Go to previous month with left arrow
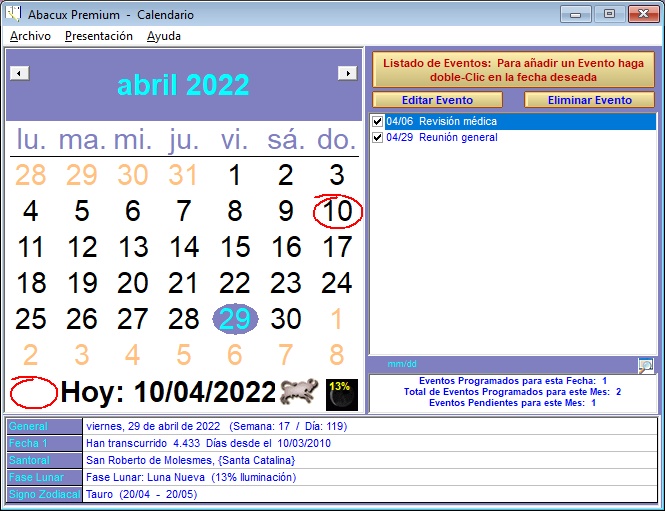This screenshot has height=511, width=665. (x=19, y=73)
